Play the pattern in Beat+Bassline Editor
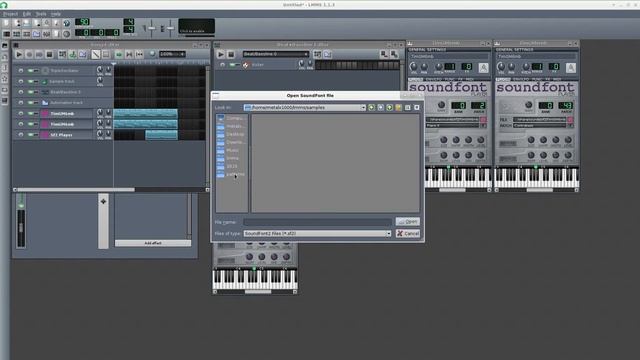 point(220,54)
